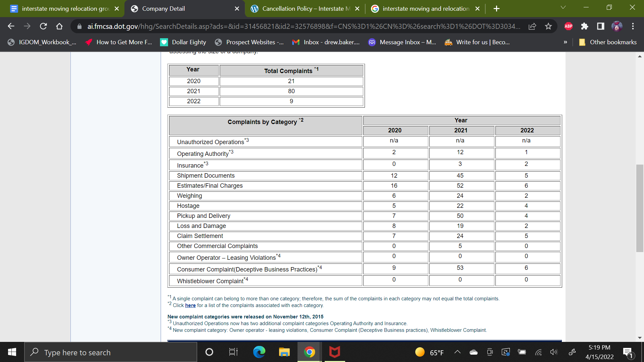The height and width of the screenshot is (362, 644).
Task: Open the browser home page
Action: 59,26
